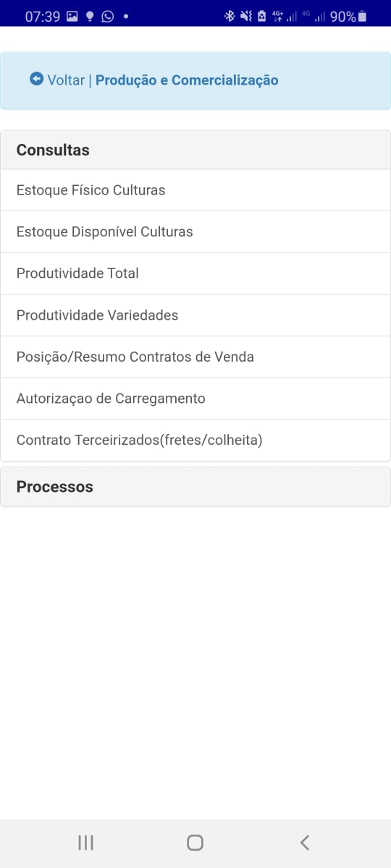Open Estoque Físico Culturas
The image size is (391, 868).
195,190
